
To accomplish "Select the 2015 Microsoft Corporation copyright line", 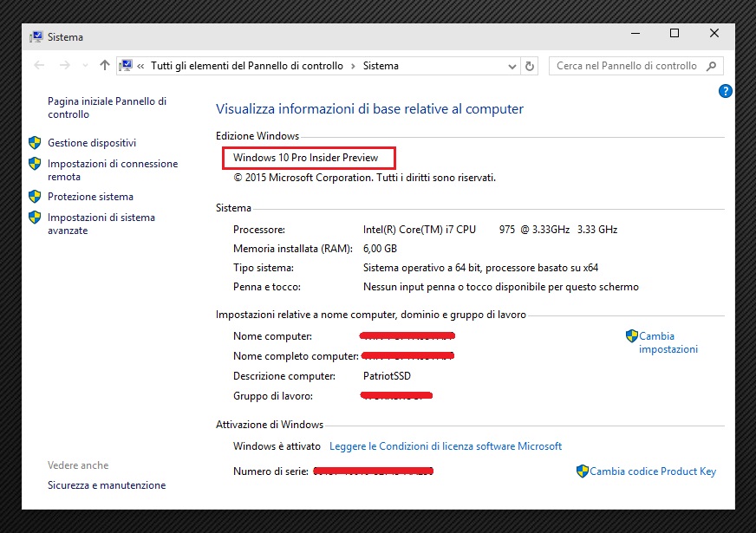I will [x=364, y=178].
